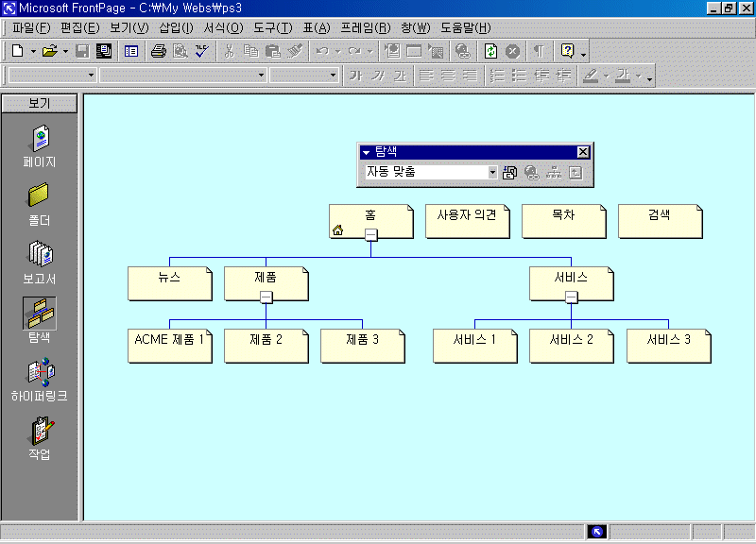The image size is (756, 544).
Task: Toggle bold formatting button
Action: [356, 76]
